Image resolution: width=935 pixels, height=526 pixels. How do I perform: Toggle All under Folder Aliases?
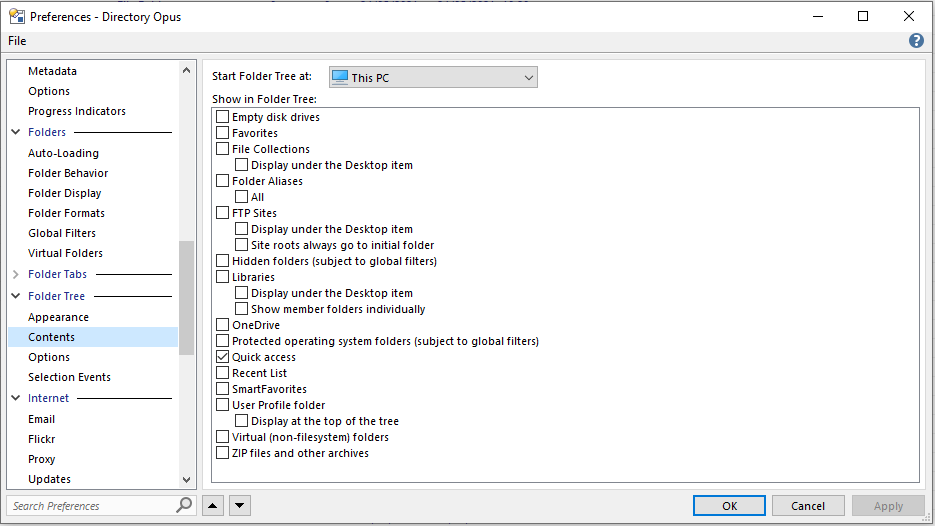pos(242,197)
